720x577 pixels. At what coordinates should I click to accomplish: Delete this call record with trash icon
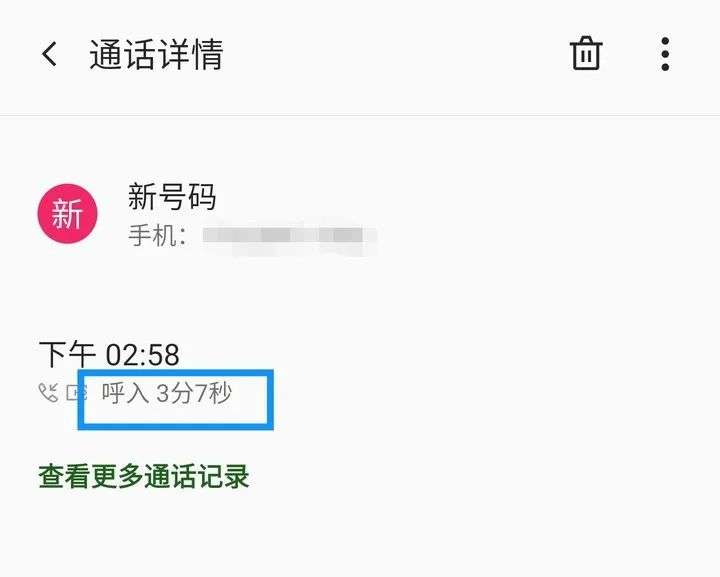tap(586, 53)
